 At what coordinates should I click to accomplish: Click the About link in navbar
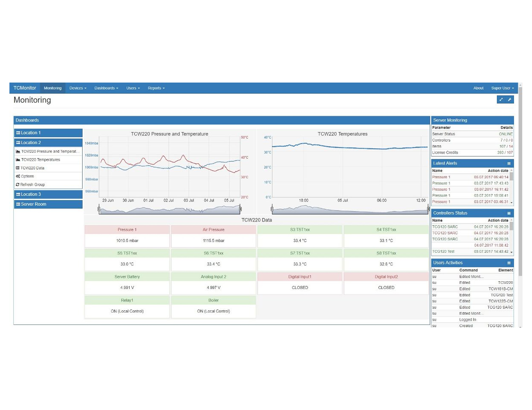478,88
